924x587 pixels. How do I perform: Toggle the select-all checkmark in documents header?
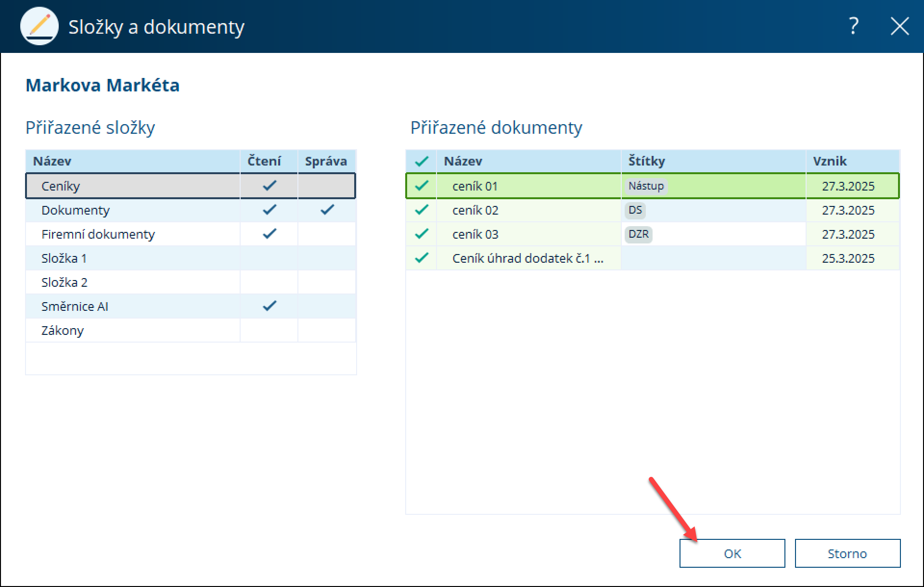[422, 161]
